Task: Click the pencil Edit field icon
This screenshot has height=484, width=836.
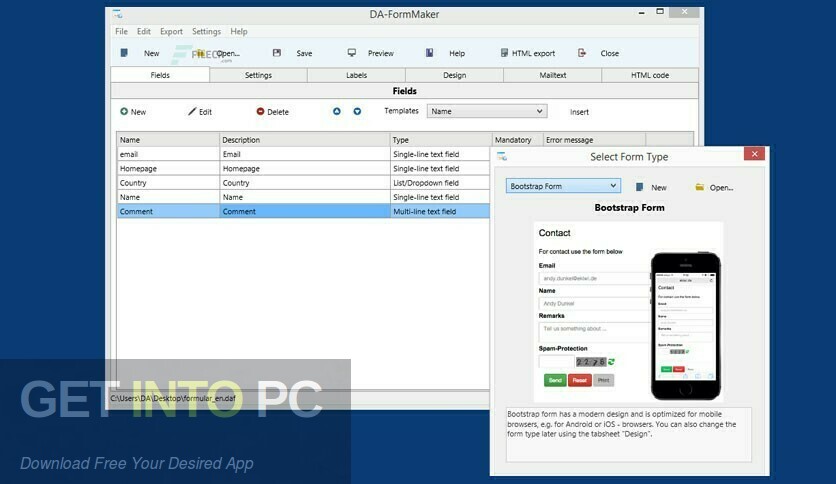Action: pos(192,111)
